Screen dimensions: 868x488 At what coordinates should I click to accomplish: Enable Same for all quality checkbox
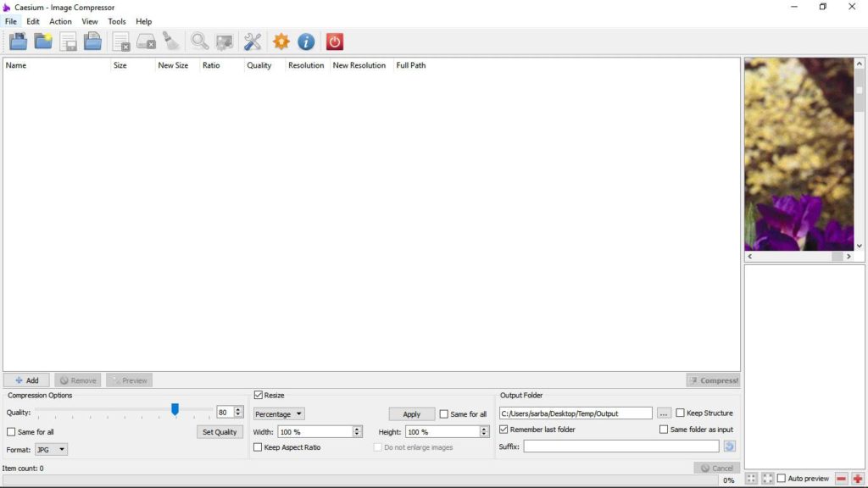click(11, 431)
